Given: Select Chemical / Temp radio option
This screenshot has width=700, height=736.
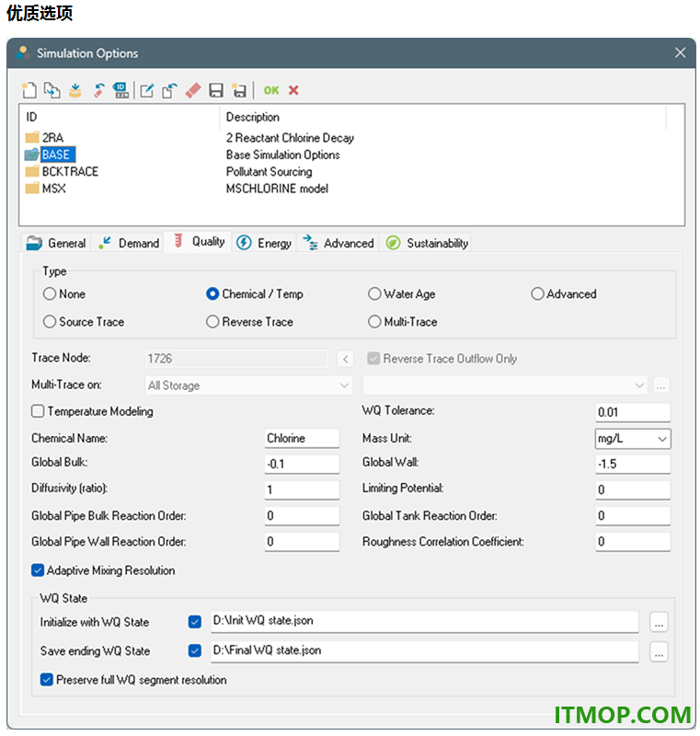Looking at the screenshot, I should click(212, 293).
